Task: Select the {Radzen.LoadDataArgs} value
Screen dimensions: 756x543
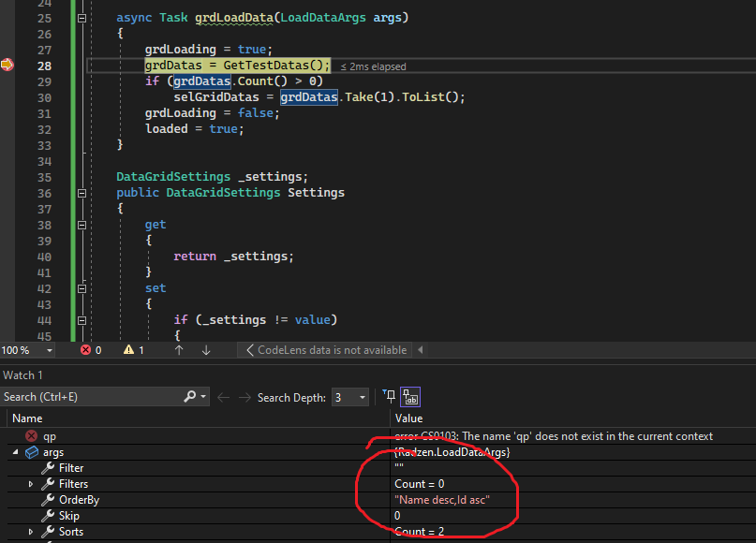Action: 452,452
